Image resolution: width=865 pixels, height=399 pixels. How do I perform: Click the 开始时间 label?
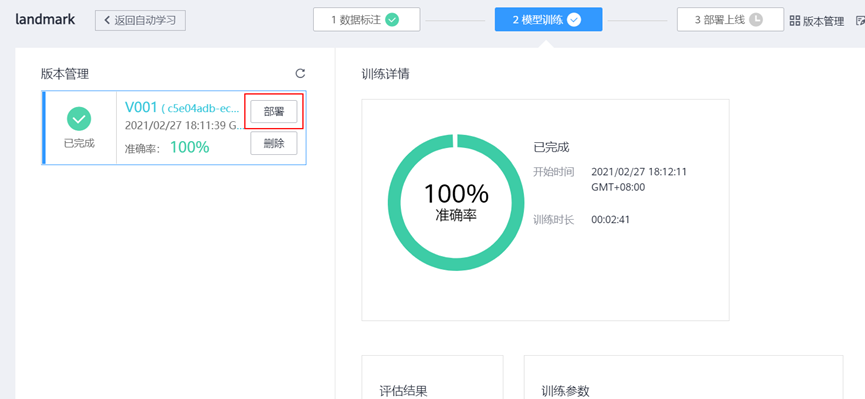(x=554, y=172)
